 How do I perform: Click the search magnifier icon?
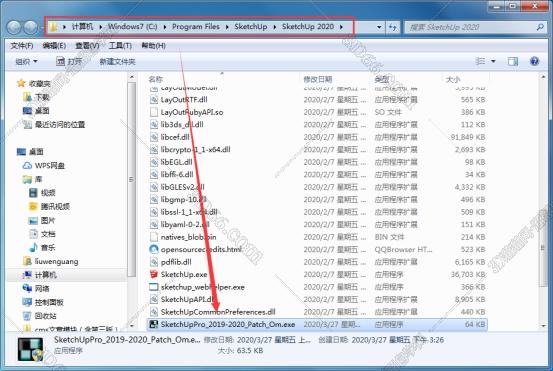540,27
